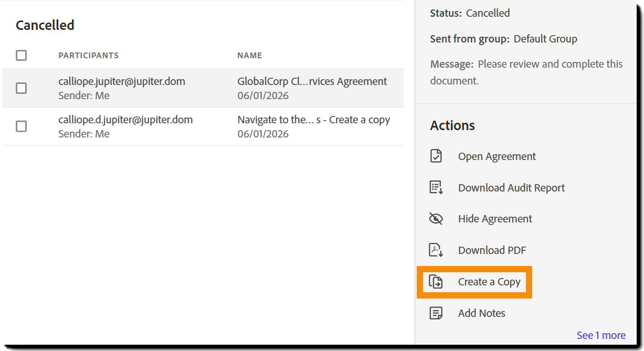Select the Download PDF icon
Image resolution: width=644 pixels, height=351 pixels.
coord(436,250)
